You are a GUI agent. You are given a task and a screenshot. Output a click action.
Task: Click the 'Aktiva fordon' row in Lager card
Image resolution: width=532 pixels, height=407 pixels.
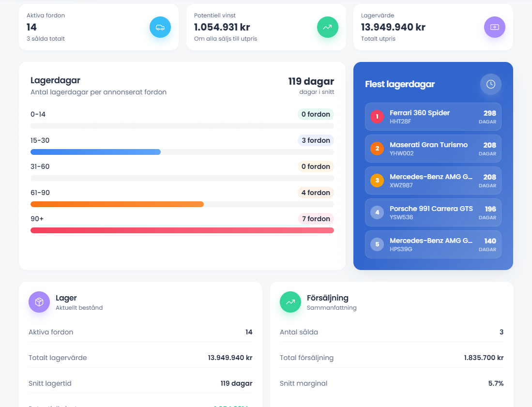coord(140,332)
